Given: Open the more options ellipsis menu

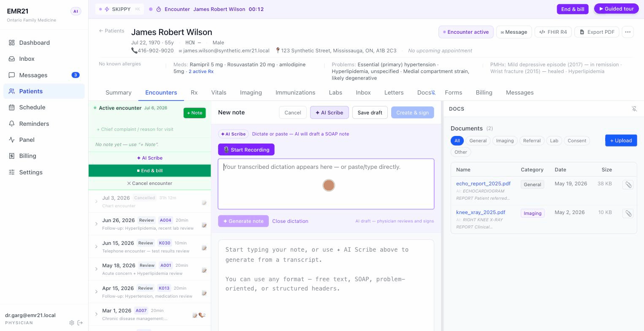Looking at the screenshot, I should point(628,32).
